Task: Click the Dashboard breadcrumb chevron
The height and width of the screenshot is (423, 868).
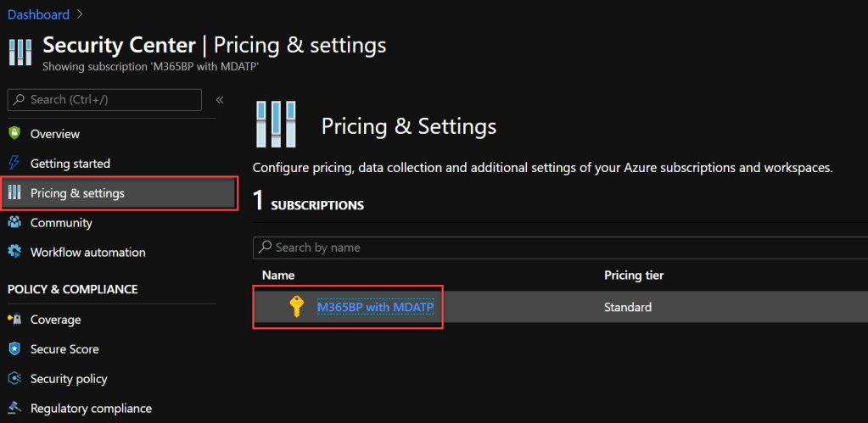Action: tap(81, 14)
